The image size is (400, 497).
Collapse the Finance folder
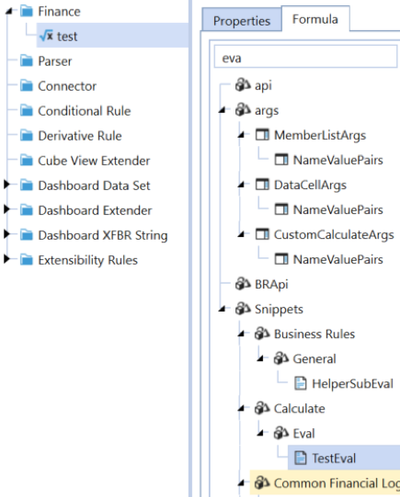point(9,12)
